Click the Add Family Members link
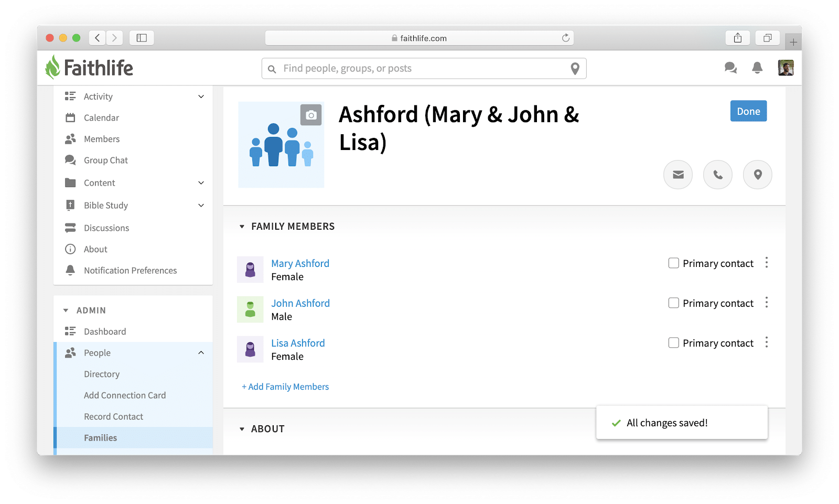839x504 pixels. pos(285,387)
